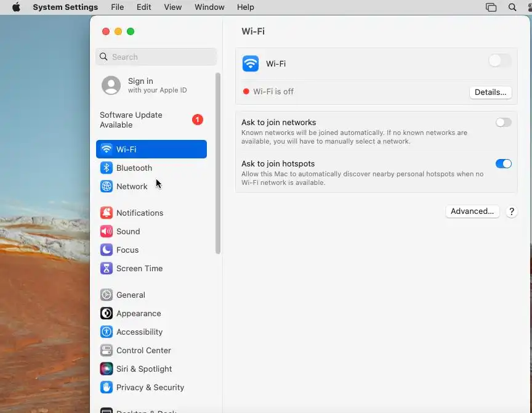532x413 pixels.
Task: Click the Privacy & Security hand icon
Action: point(107,388)
